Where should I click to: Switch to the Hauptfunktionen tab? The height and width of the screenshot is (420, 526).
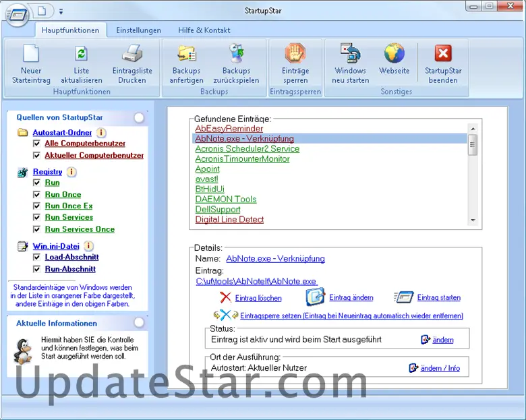(x=70, y=30)
